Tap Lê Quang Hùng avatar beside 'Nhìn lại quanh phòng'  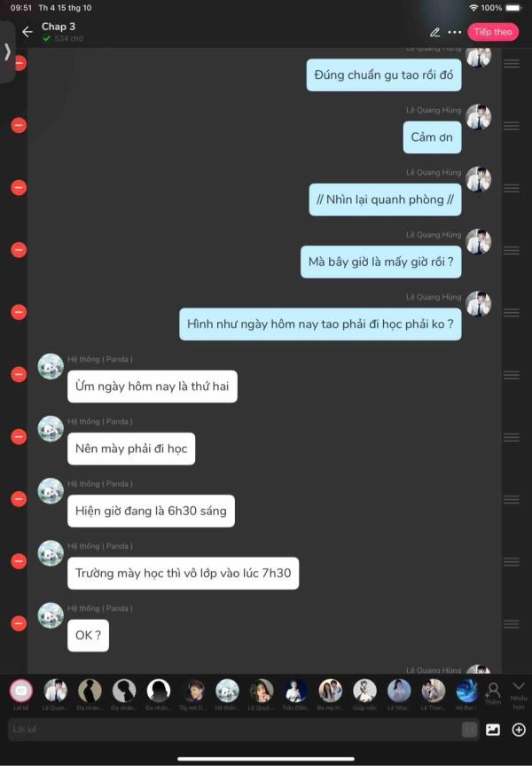click(x=478, y=179)
